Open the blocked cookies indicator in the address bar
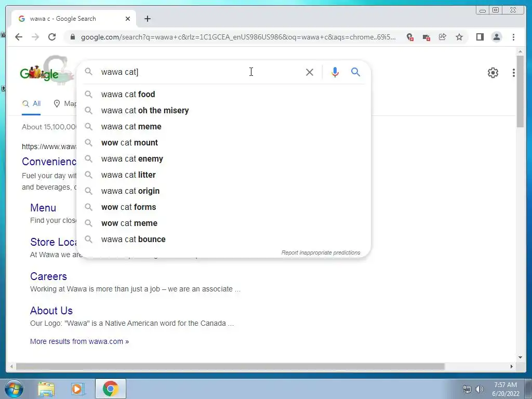Image resolution: width=532 pixels, height=399 pixels. [410, 37]
